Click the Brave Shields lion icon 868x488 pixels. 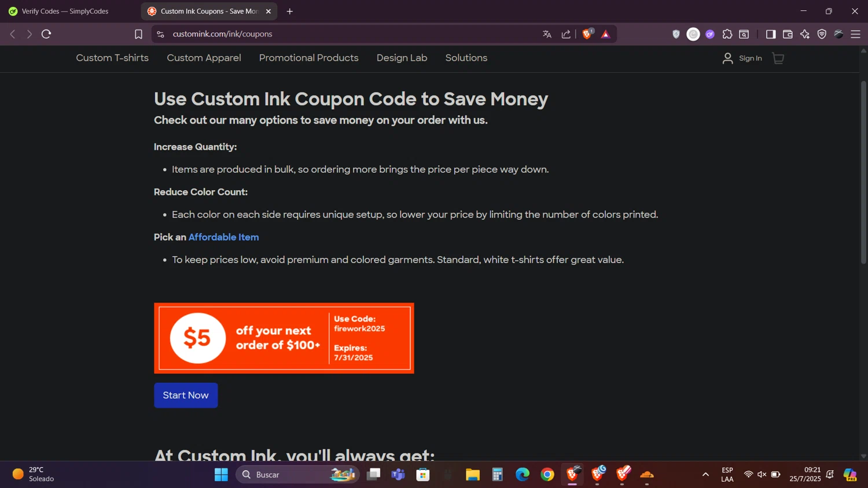point(587,34)
